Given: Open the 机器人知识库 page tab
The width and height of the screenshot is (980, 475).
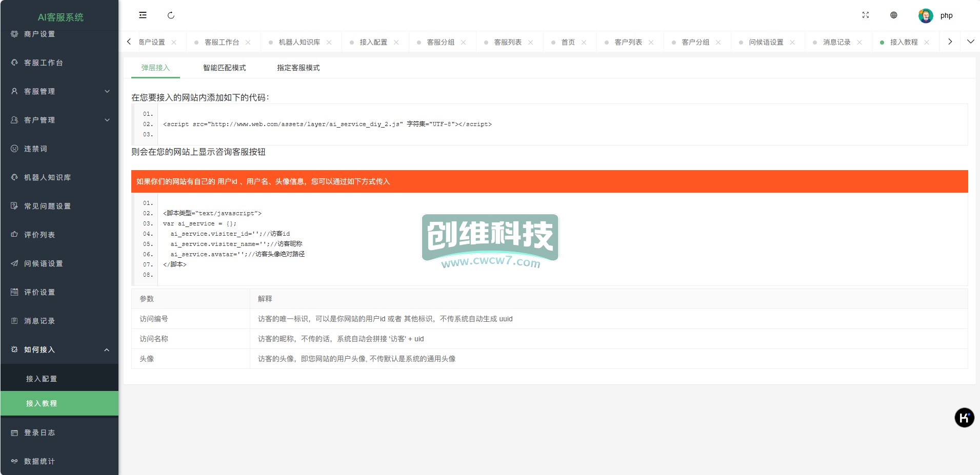Looking at the screenshot, I should [299, 42].
